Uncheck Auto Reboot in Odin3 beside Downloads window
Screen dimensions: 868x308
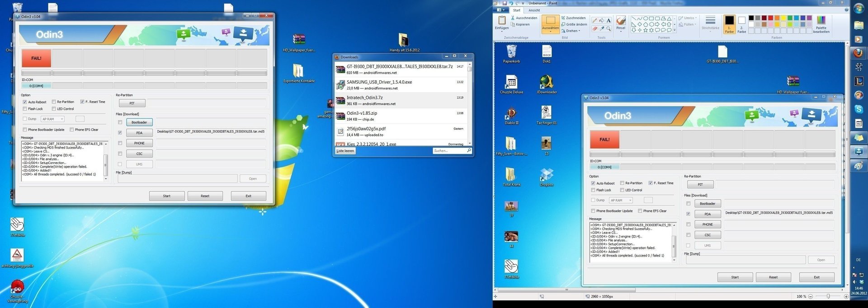[x=25, y=102]
